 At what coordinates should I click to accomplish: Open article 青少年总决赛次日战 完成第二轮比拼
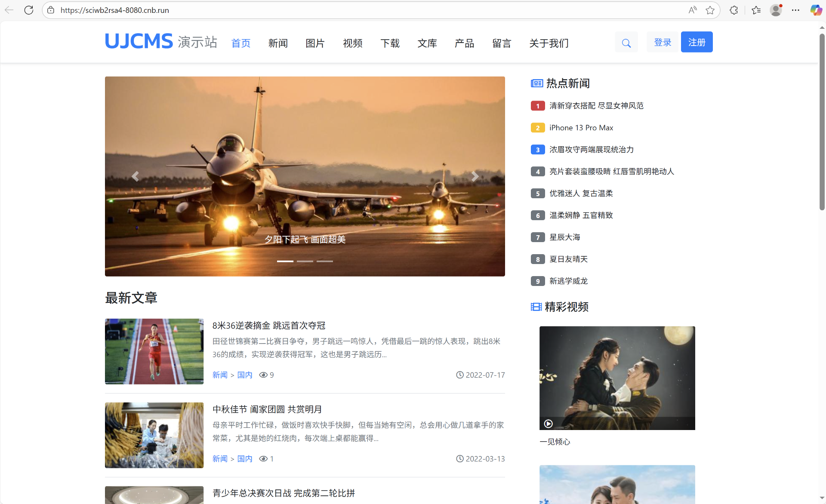tap(284, 493)
